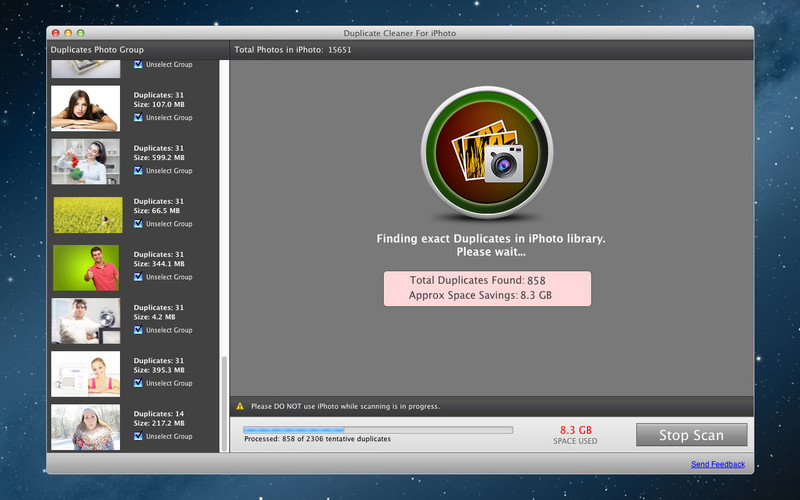Click the yellow warning triangle icon
Image resolution: width=800 pixels, height=500 pixels.
pos(240,406)
